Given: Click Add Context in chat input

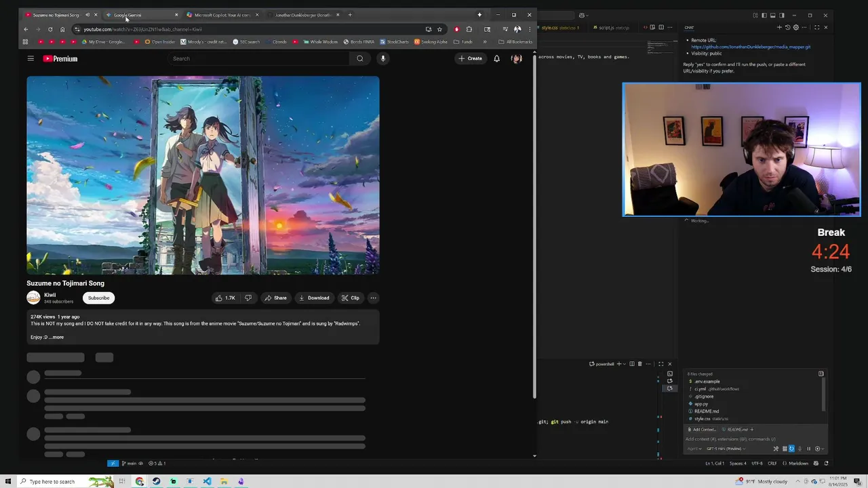Looking at the screenshot, I should pos(701,430).
